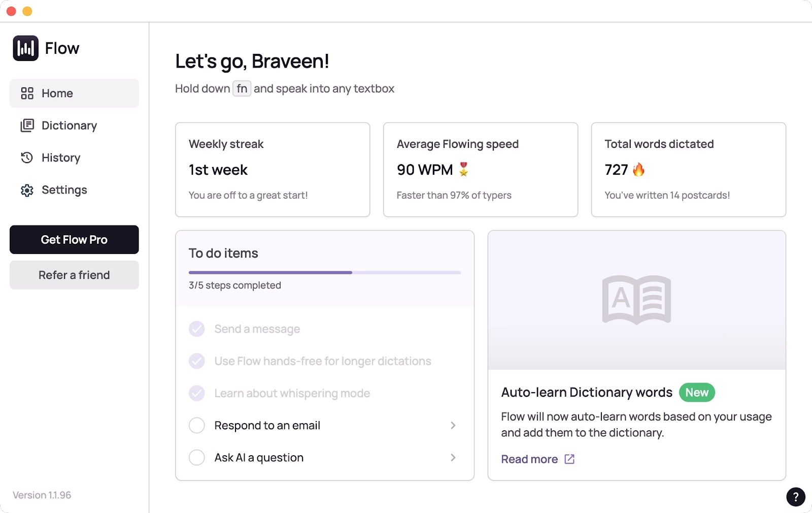Expand the Ask AI a question step
This screenshot has width=812, height=513.
point(453,457)
